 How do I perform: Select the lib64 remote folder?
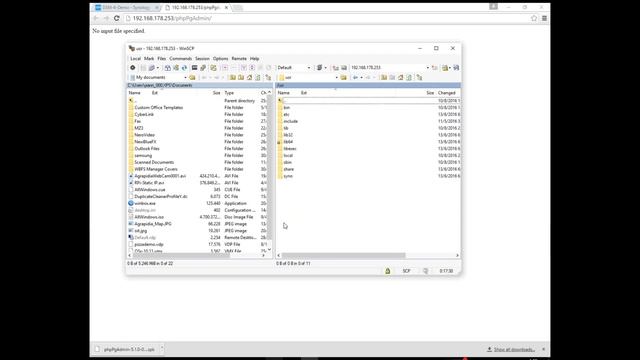[x=288, y=142]
